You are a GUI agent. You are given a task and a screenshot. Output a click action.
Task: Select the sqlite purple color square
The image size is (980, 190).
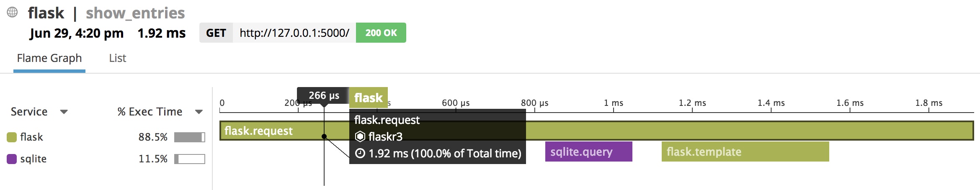12,159
